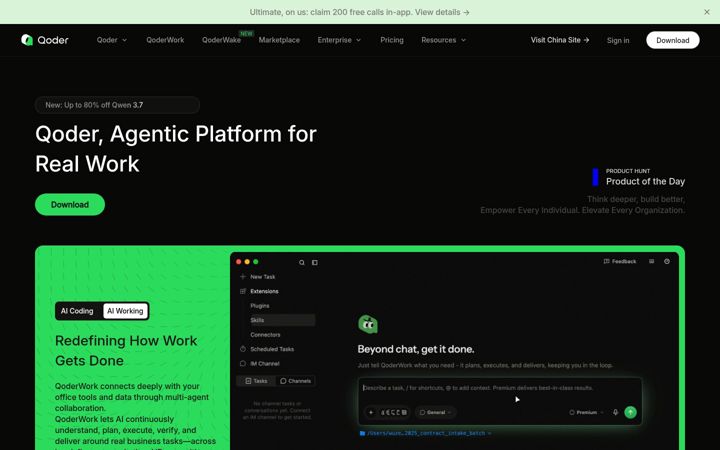The image size is (720, 450).
Task: Click the help icon at window top right
Action: tap(667, 261)
